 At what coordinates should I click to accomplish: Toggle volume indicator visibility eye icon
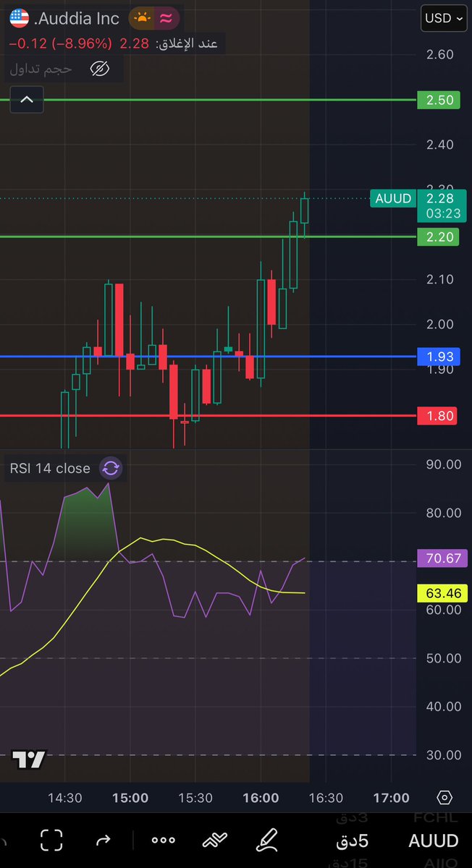point(100,69)
